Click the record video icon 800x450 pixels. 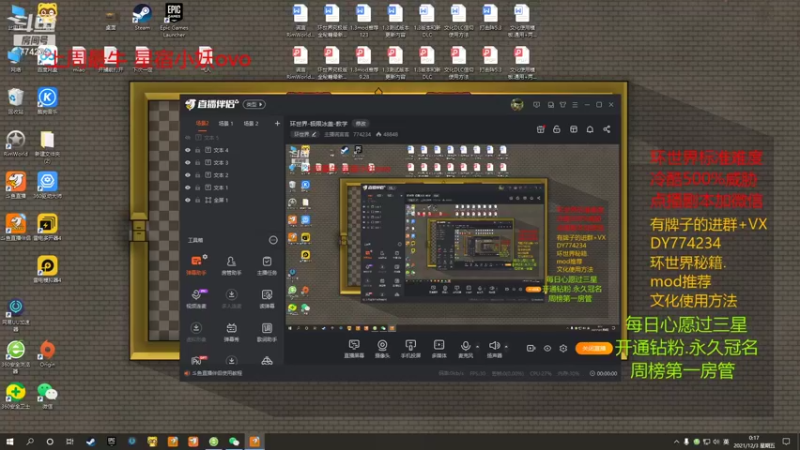(x=531, y=348)
